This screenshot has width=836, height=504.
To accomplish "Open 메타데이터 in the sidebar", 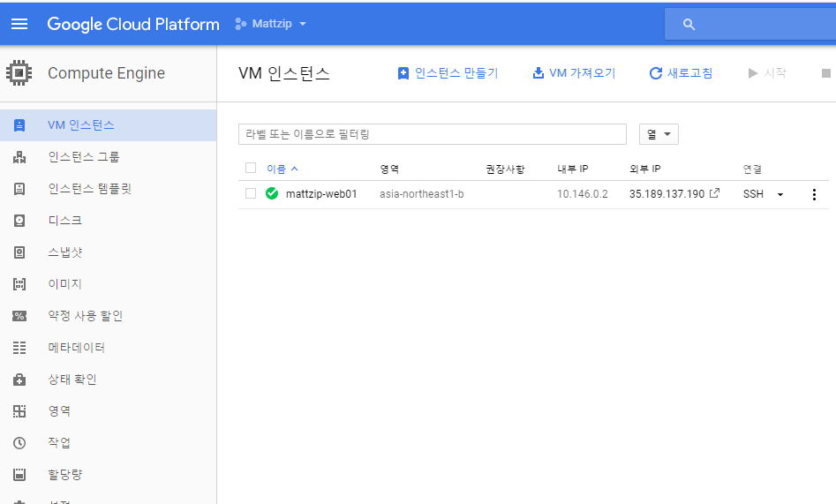I will (109, 348).
